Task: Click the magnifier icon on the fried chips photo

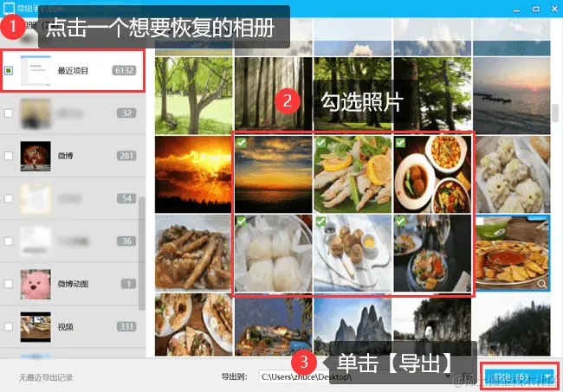Action: [542, 284]
